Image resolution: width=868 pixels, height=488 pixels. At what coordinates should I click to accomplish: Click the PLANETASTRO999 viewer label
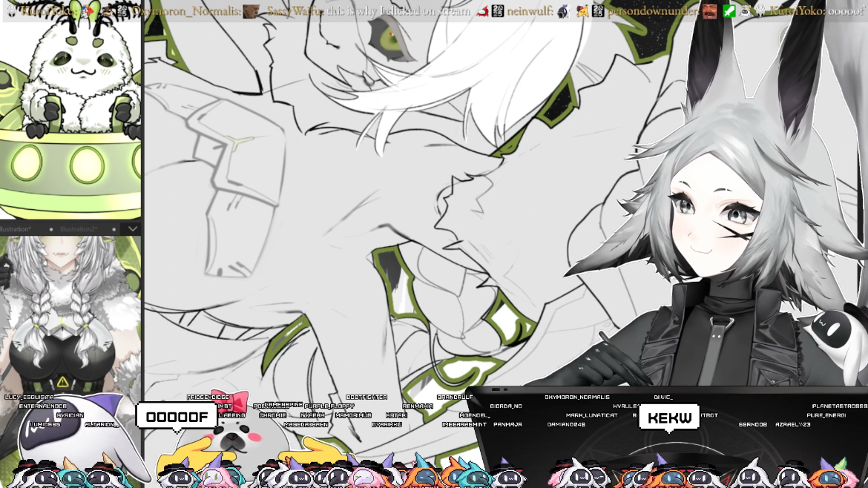[840, 406]
